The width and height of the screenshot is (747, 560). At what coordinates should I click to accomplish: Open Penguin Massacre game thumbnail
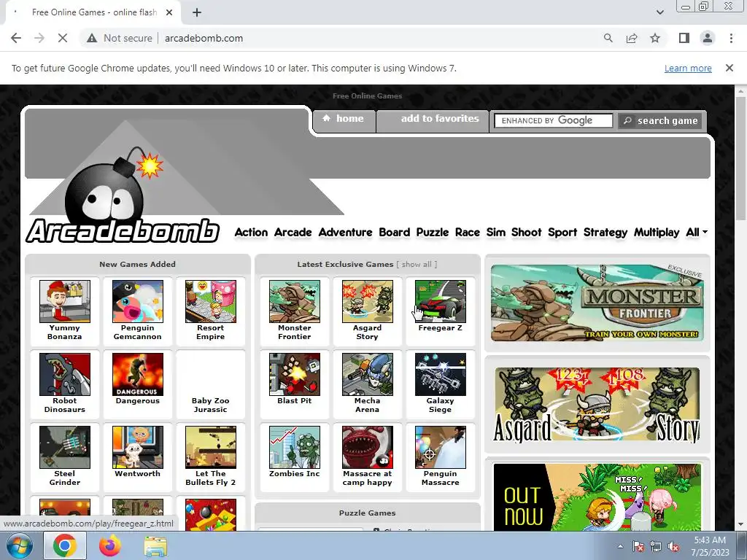[x=440, y=447]
